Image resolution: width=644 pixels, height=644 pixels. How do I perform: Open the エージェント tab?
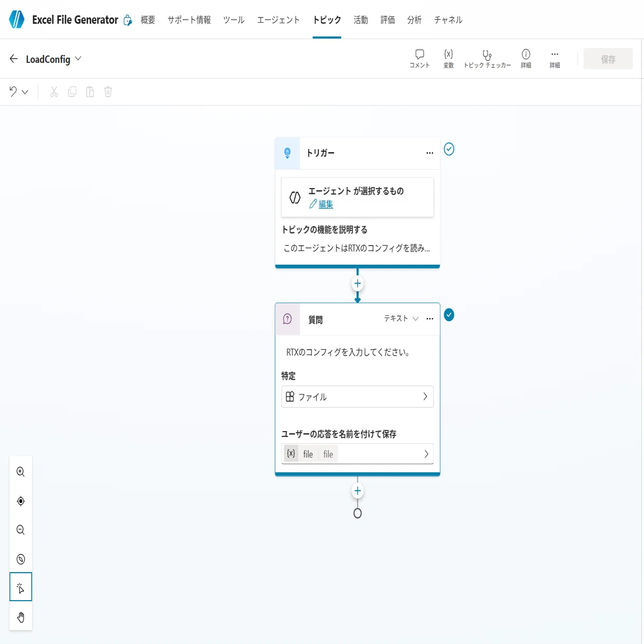click(278, 20)
